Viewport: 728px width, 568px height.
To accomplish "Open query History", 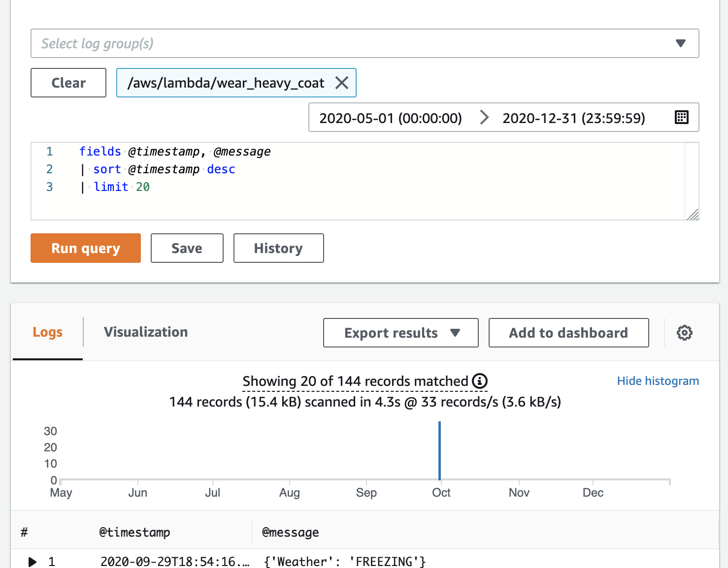I will 278,248.
